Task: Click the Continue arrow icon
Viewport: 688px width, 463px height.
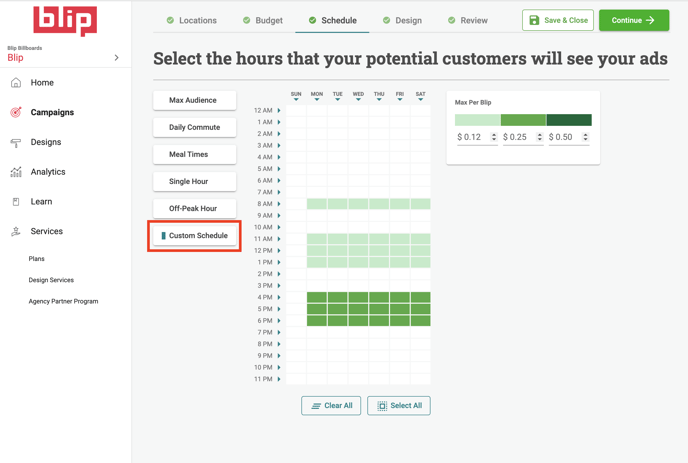Action: [650, 20]
